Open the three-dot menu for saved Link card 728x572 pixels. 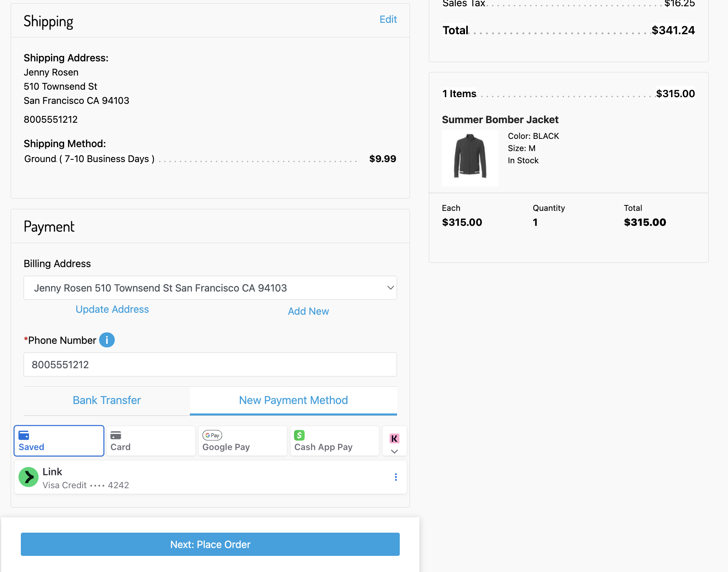coord(395,477)
